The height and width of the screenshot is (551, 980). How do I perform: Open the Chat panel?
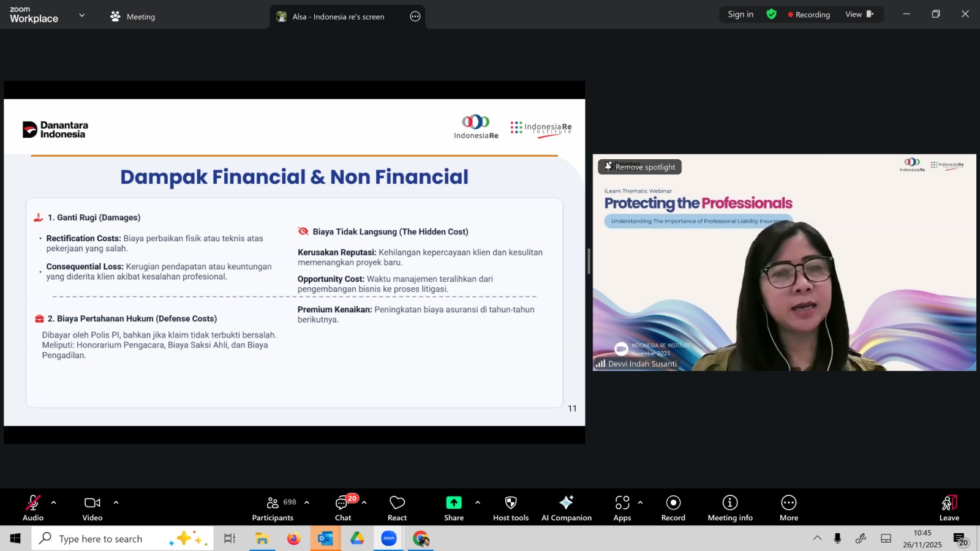pyautogui.click(x=343, y=508)
